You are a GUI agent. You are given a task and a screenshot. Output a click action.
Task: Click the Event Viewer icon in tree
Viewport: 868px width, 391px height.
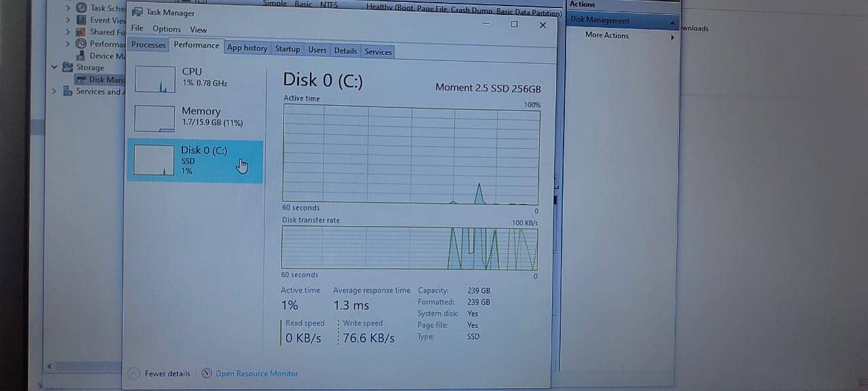click(82, 20)
